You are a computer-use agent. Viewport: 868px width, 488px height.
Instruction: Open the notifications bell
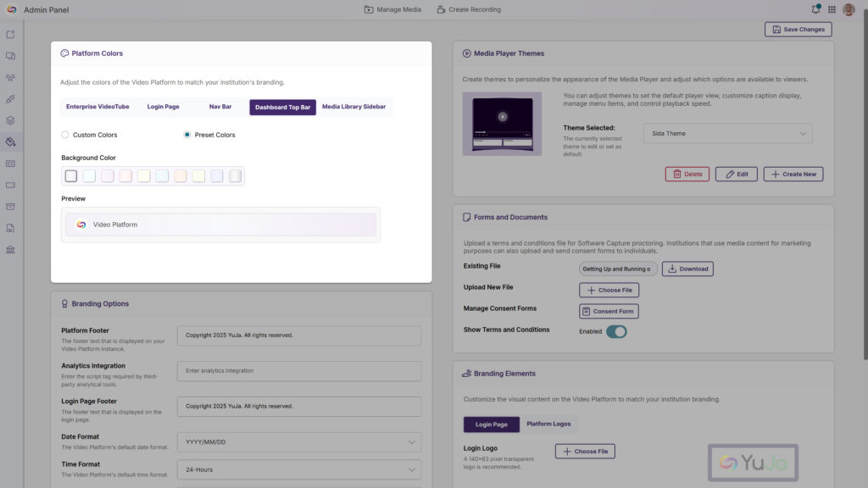pos(815,9)
